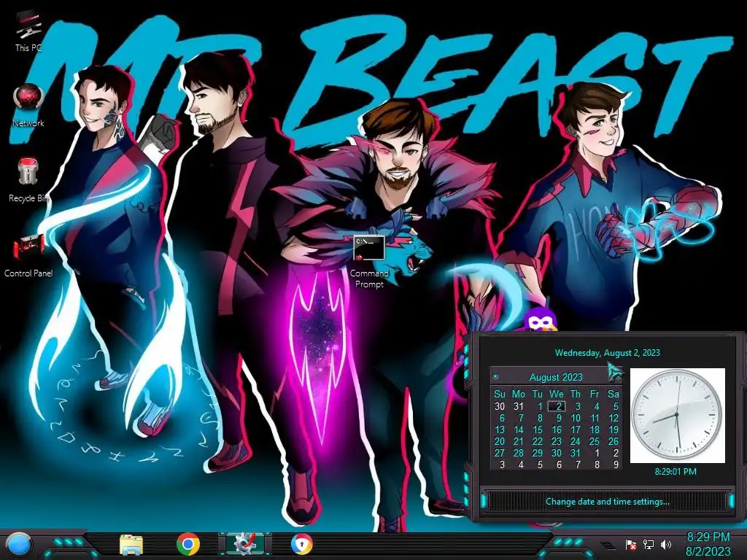Select the highlighted today cell August 2
The height and width of the screenshot is (560, 747).
(557, 406)
